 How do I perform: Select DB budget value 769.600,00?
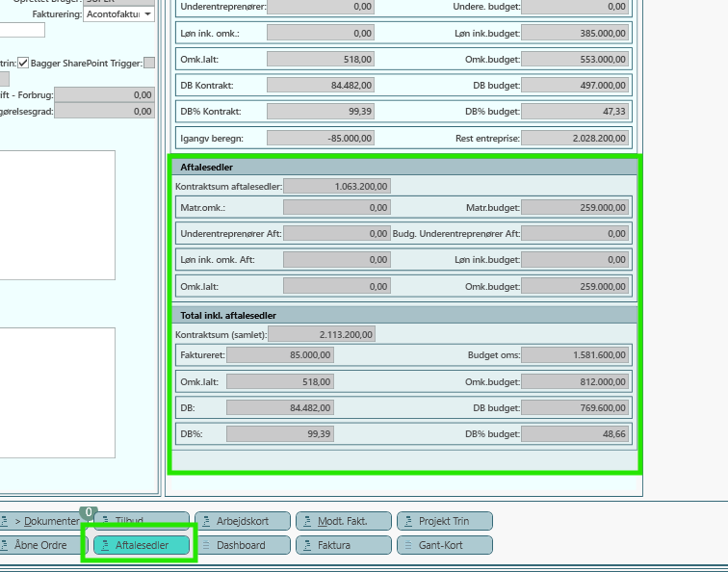coord(575,407)
